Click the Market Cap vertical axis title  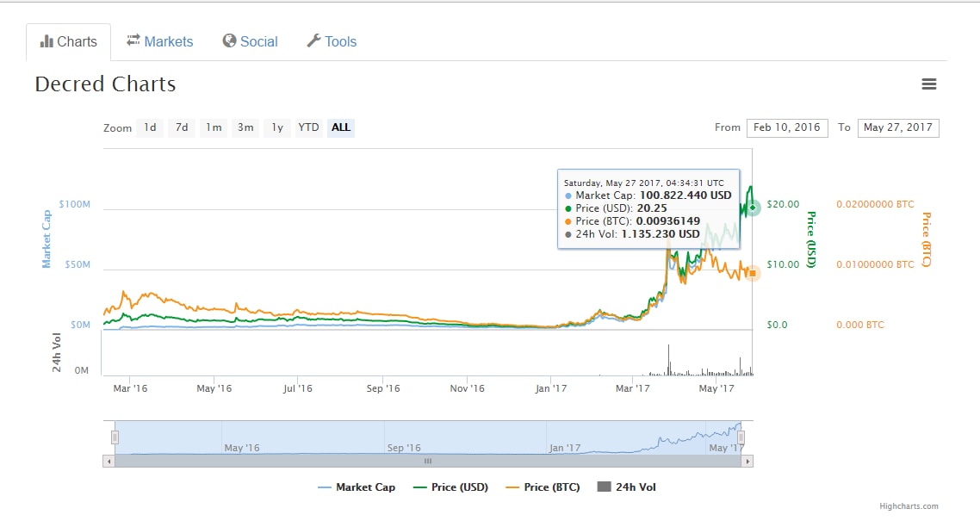point(47,239)
